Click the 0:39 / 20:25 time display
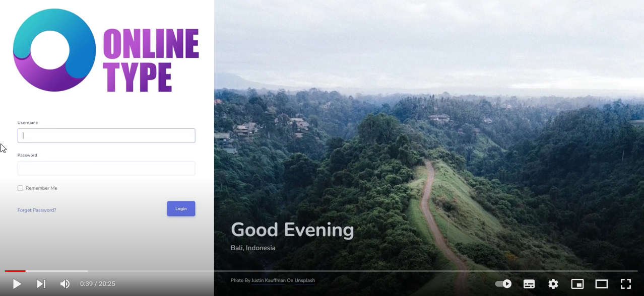Image resolution: width=644 pixels, height=296 pixels. [98, 284]
